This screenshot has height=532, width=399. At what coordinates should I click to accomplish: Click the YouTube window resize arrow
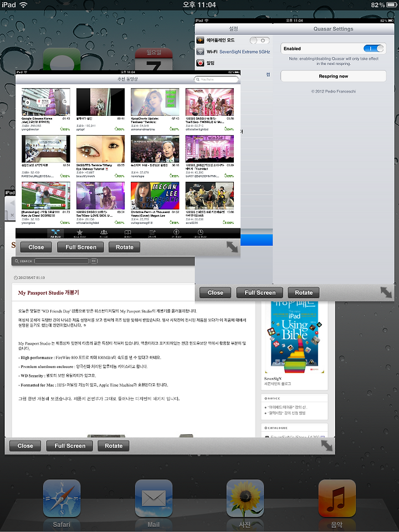tap(232, 247)
